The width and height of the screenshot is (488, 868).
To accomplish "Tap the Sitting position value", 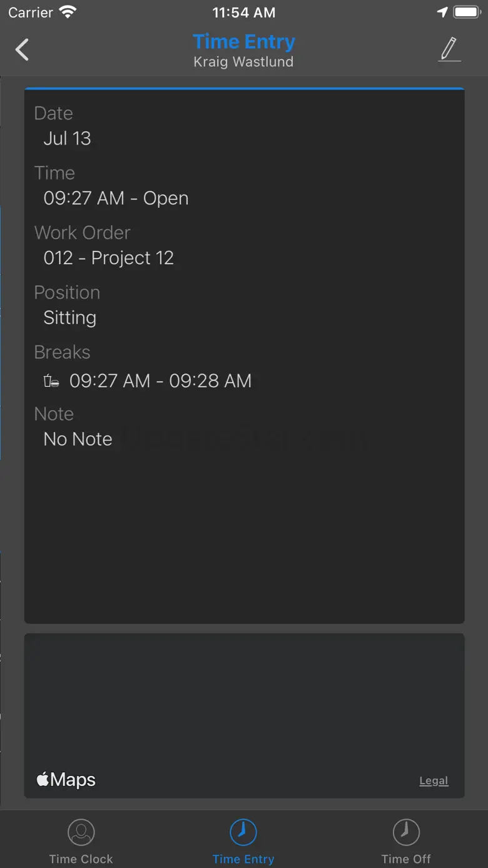I will pos(69,318).
